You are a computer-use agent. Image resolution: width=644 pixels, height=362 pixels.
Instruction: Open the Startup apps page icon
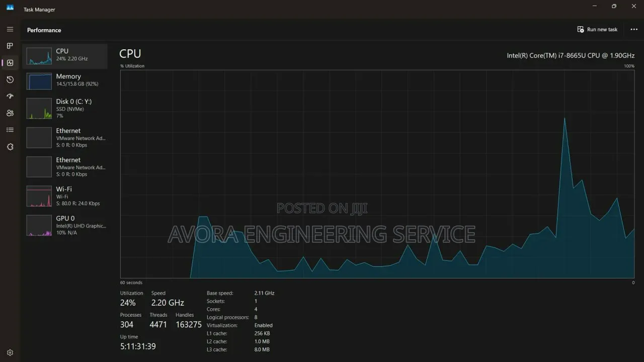click(x=10, y=96)
